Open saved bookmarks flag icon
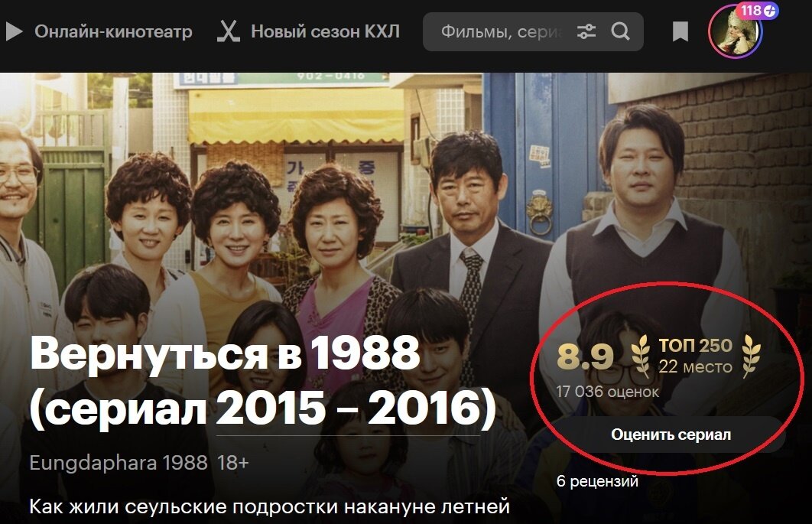The height and width of the screenshot is (524, 812). point(680,31)
